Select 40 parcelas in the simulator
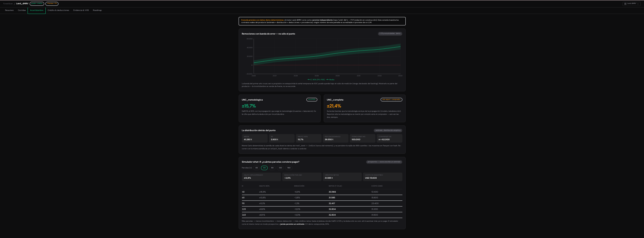644x238 pixels. [256, 168]
